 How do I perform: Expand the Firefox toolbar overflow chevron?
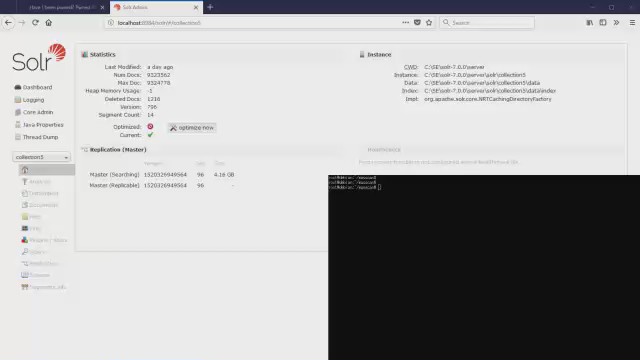coord(616,23)
